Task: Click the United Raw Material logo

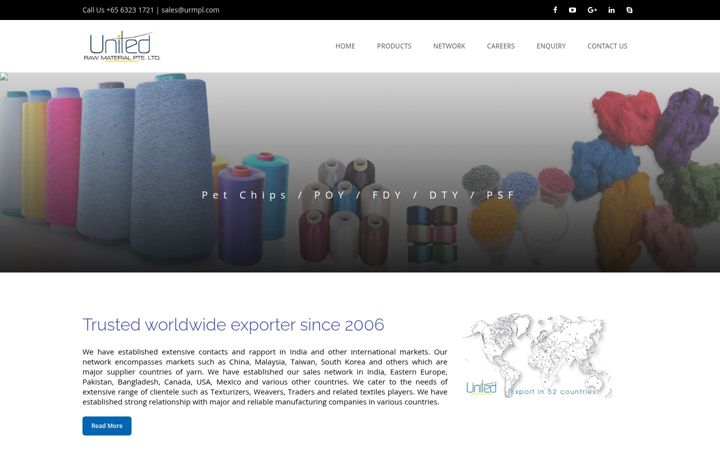Action: pos(122,46)
